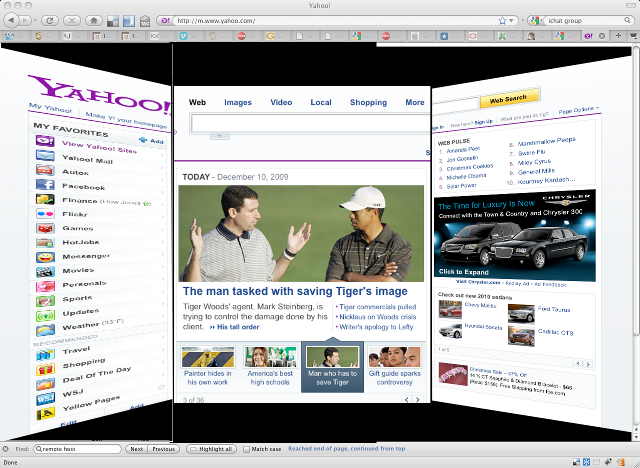This screenshot has height=468, width=640.
Task: Check the Match case checkbox
Action: tap(246, 449)
